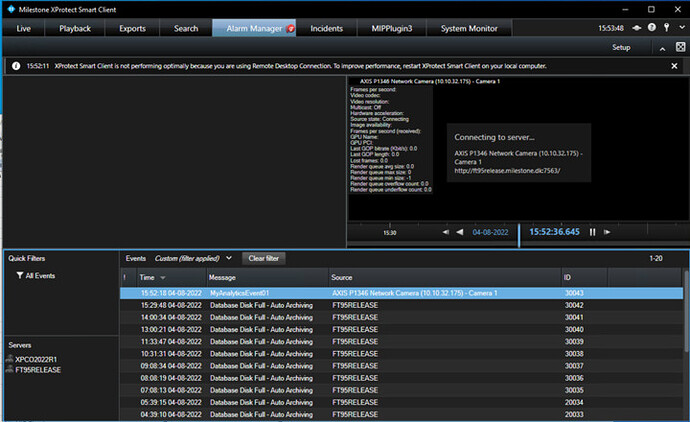Click the event list vertical scrollbar
This screenshot has height=422, width=690.
[686, 311]
